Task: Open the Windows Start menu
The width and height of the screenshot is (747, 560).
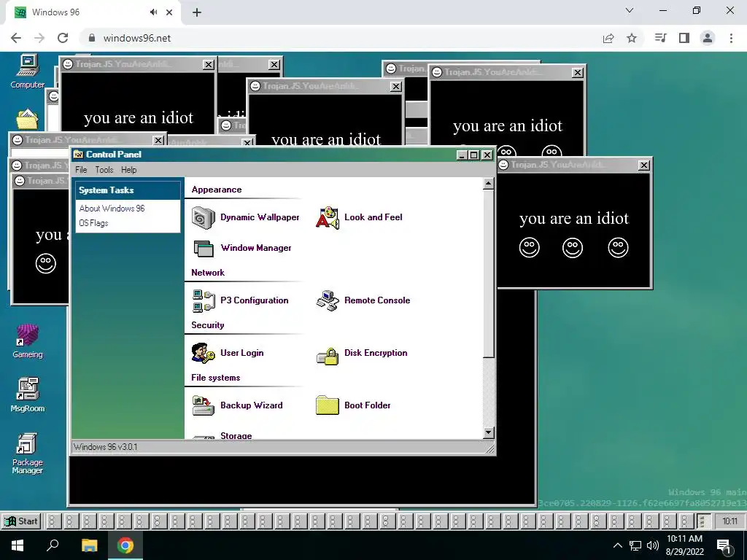Action: [18, 545]
